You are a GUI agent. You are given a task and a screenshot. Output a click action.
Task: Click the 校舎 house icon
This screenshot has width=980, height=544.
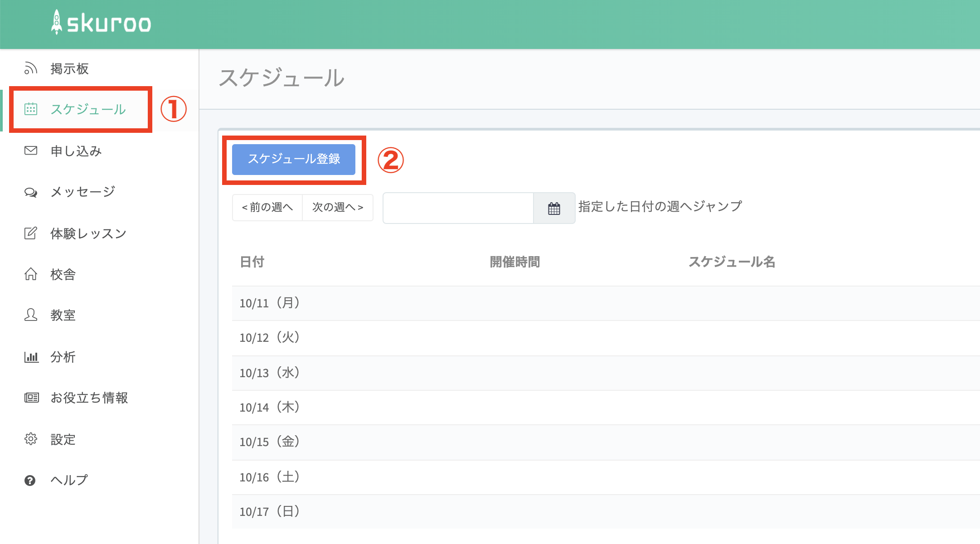click(x=30, y=274)
